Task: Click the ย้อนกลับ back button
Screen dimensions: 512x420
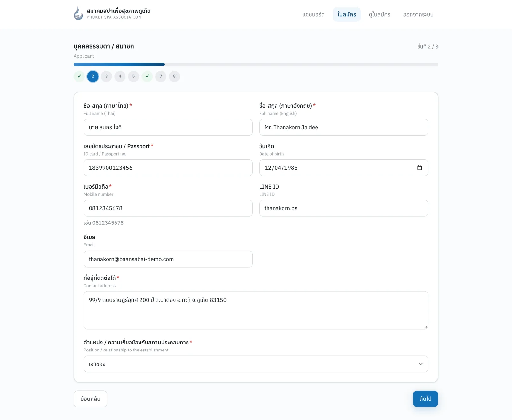Action: (x=90, y=399)
